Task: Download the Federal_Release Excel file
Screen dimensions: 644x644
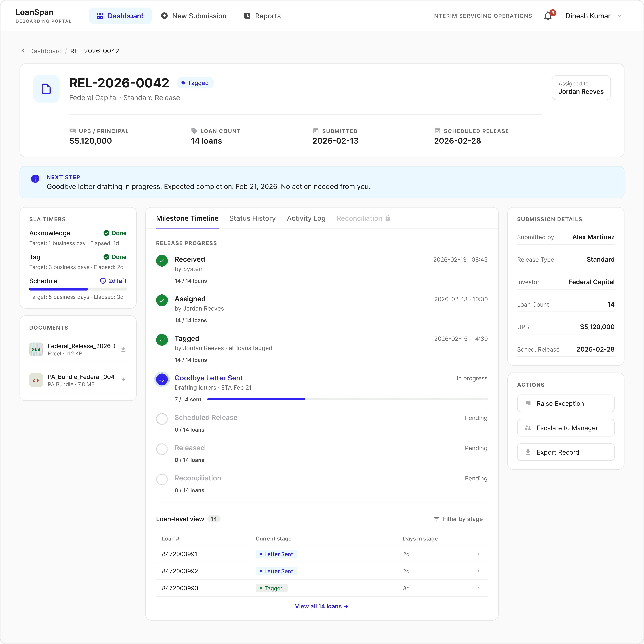Action: pyautogui.click(x=123, y=349)
